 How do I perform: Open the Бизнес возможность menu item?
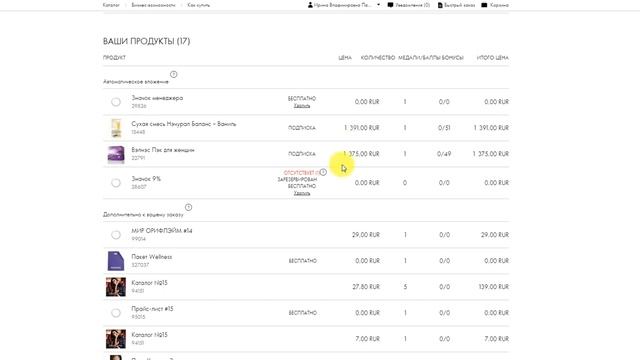click(153, 5)
